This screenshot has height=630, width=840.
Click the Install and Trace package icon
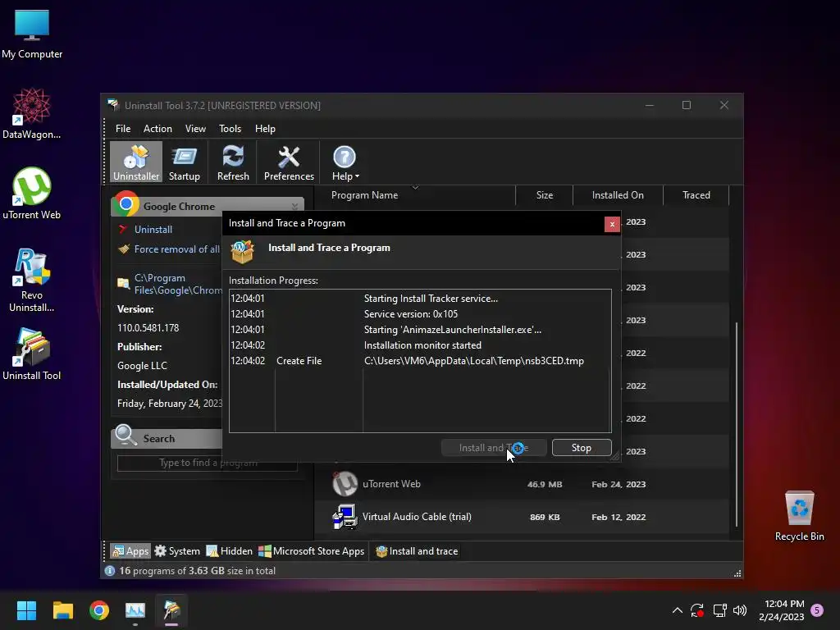[242, 252]
